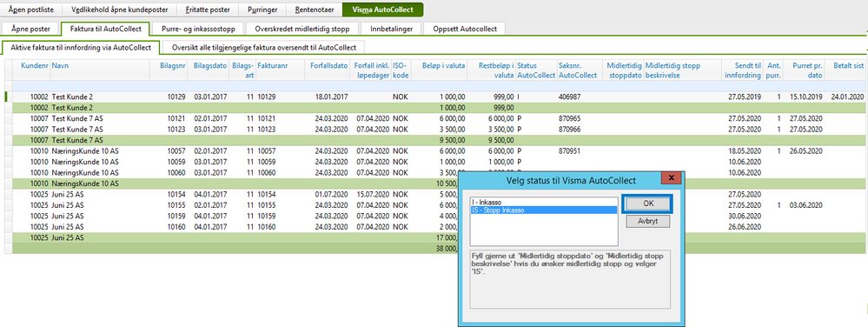868x327 pixels.
Task: Click OK in the status dialog
Action: [x=648, y=204]
